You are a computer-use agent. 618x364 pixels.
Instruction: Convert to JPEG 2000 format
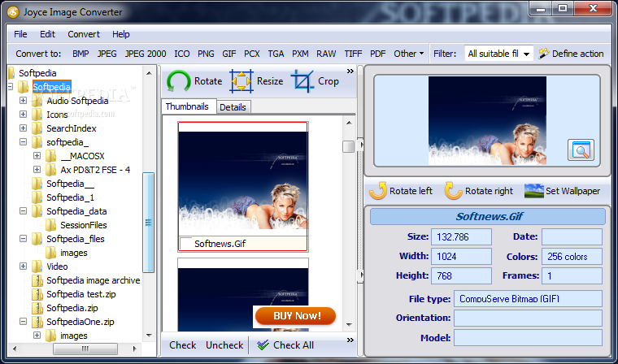(146, 54)
